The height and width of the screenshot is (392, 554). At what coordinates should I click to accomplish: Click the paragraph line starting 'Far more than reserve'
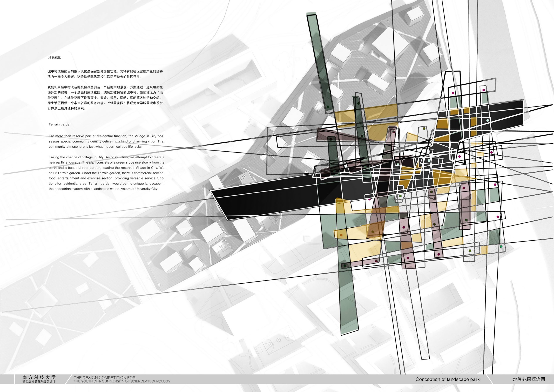(106, 136)
